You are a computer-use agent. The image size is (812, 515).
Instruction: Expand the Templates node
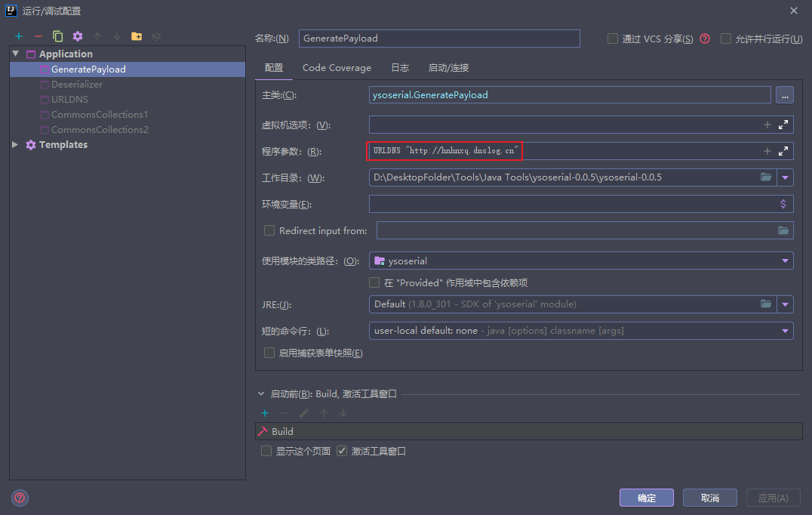14,144
